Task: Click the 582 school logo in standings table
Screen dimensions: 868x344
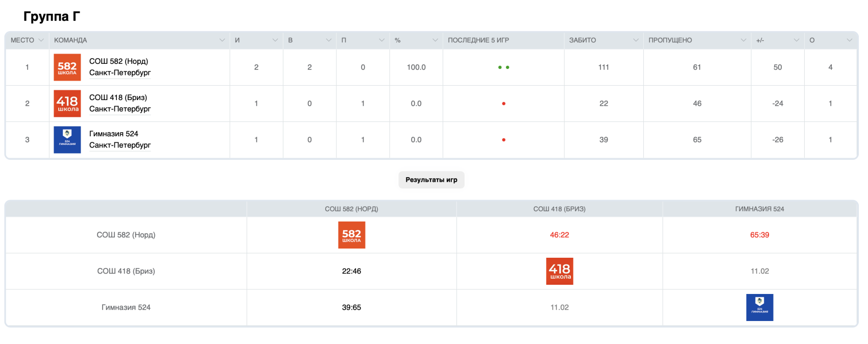Action: tap(67, 67)
